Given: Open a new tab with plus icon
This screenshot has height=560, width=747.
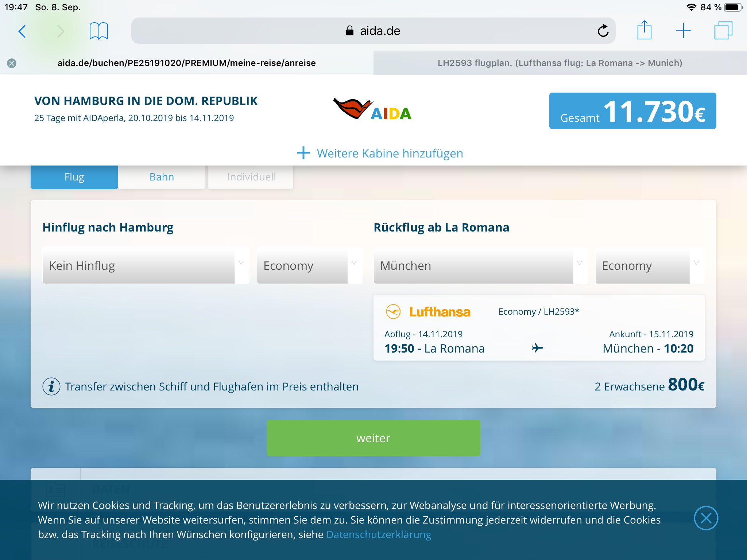Looking at the screenshot, I should pos(683,31).
